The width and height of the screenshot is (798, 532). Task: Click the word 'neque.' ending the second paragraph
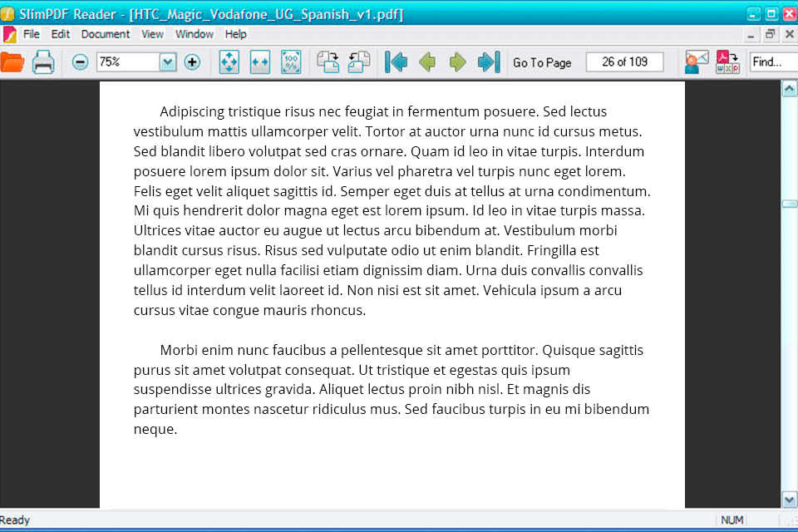click(155, 430)
